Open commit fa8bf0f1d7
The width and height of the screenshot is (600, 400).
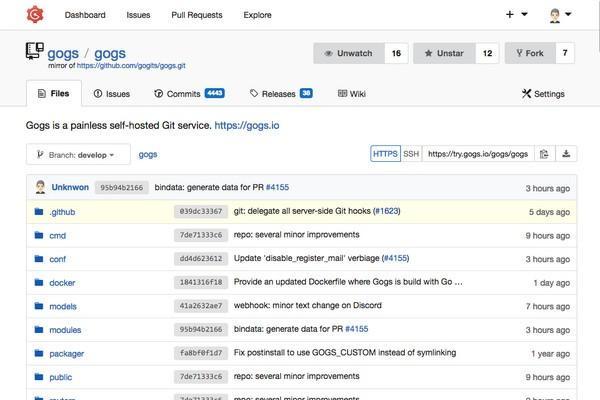click(201, 353)
